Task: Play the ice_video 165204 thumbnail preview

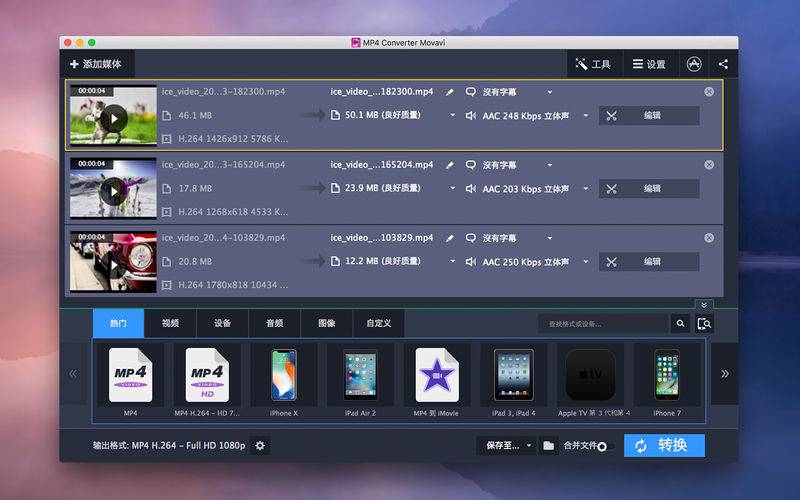Action: [x=113, y=191]
